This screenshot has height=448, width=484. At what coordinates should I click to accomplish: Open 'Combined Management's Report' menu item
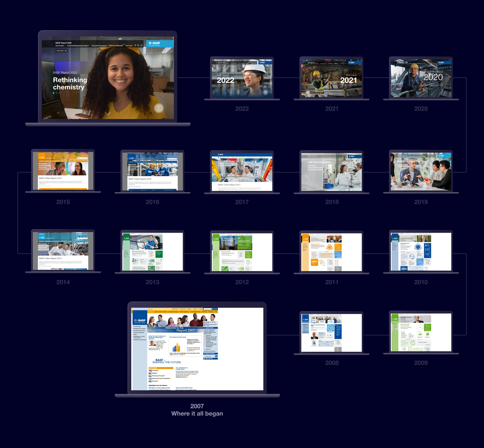click(78, 46)
